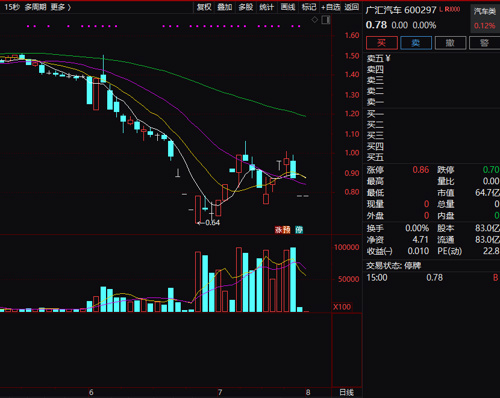Toggle the 叠加 overlay option

point(225,7)
